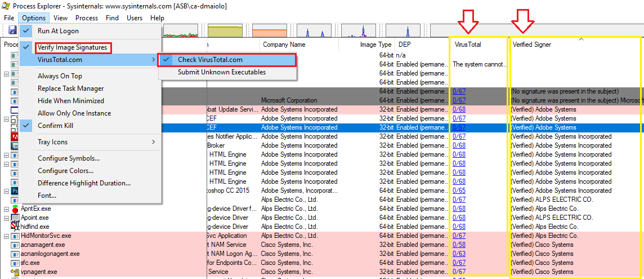
Task: Open the 0/58 VirusTotal result link
Action: pos(459,245)
